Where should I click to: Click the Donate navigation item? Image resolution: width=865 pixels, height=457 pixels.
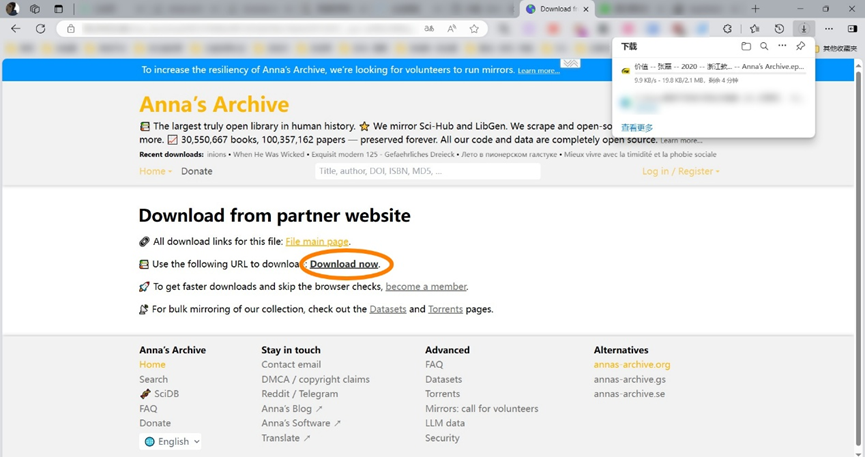(197, 171)
